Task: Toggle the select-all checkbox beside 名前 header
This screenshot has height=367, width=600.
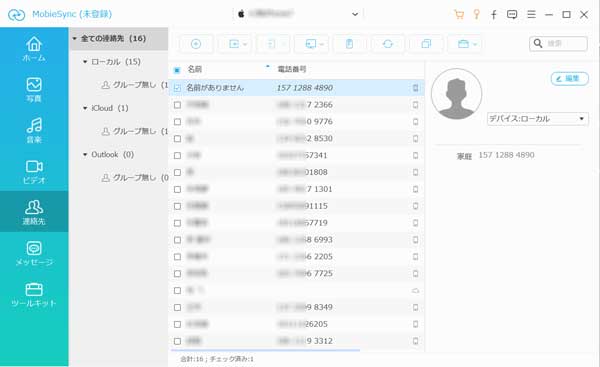Action: [177, 70]
